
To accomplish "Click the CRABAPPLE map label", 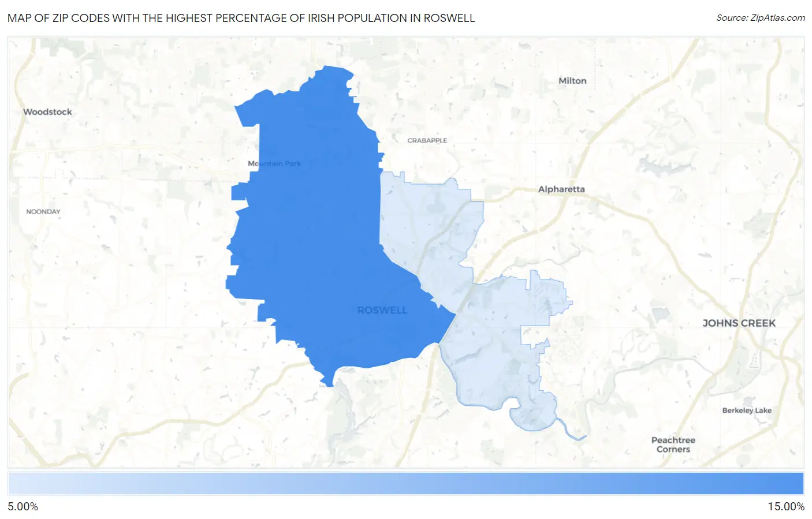I will tap(427, 141).
